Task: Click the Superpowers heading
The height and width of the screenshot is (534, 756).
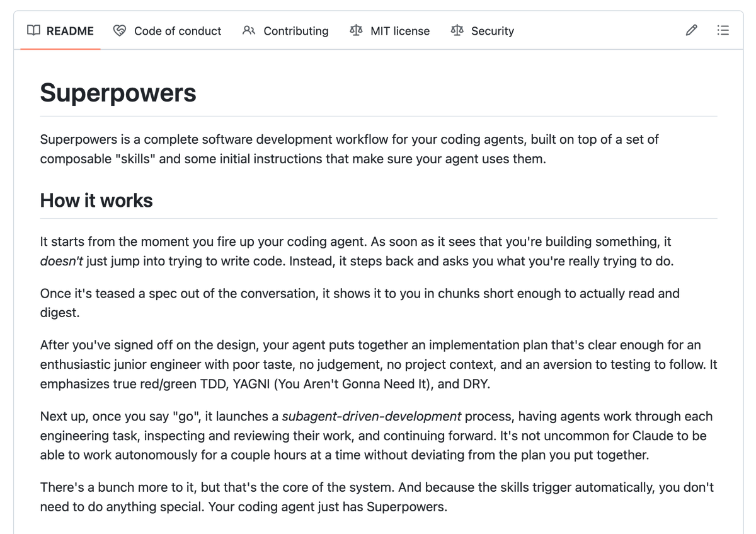Action: click(118, 93)
